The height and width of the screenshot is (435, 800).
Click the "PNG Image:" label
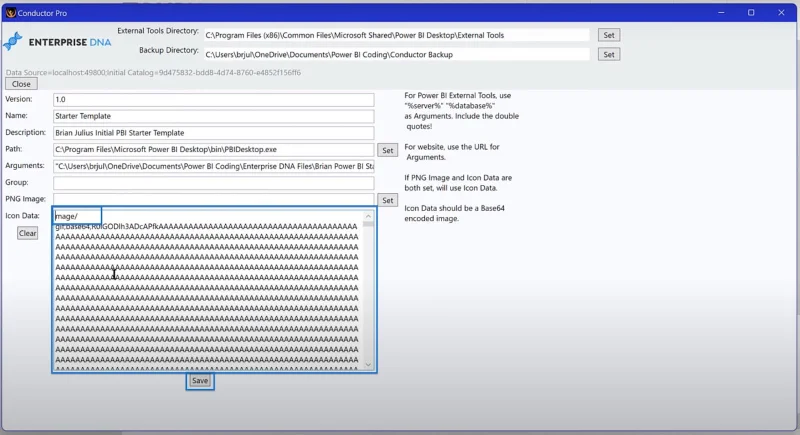26,199
